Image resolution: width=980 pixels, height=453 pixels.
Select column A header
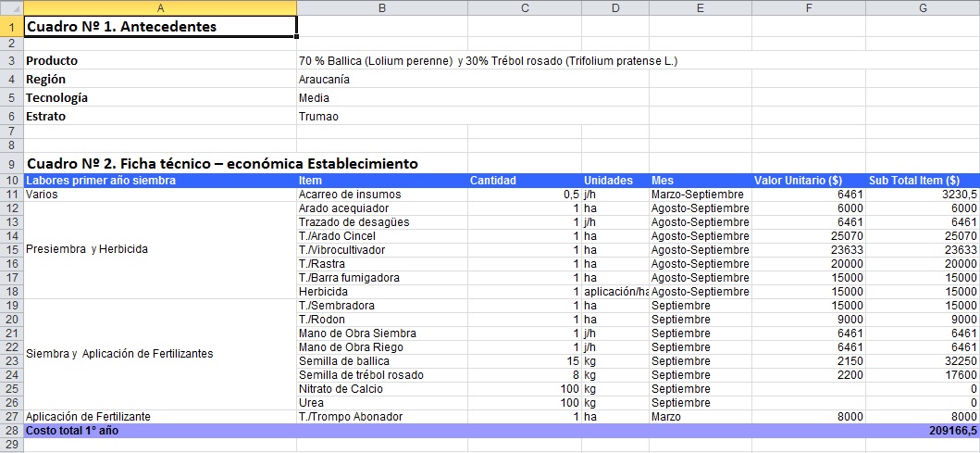point(159,7)
